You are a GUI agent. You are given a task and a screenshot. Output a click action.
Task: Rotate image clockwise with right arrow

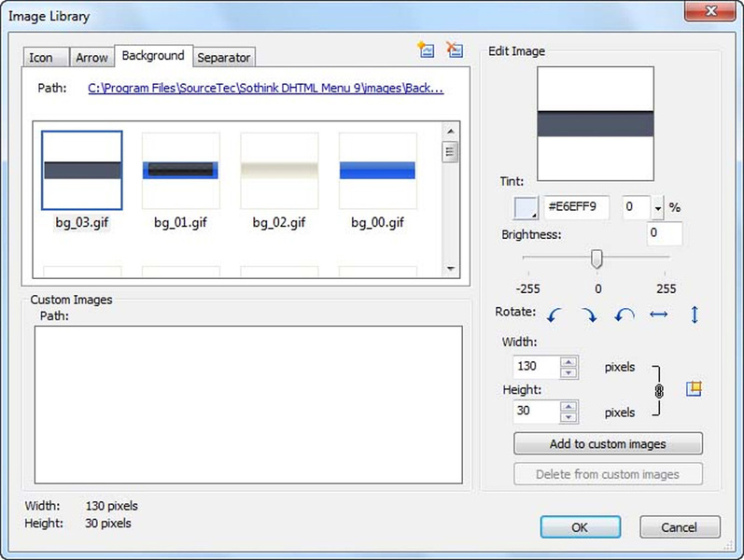589,315
